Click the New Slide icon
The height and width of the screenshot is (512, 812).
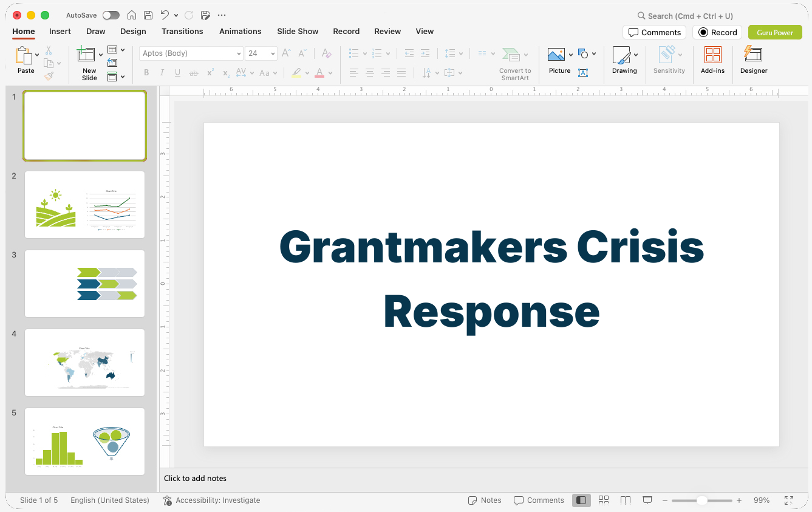pos(86,55)
